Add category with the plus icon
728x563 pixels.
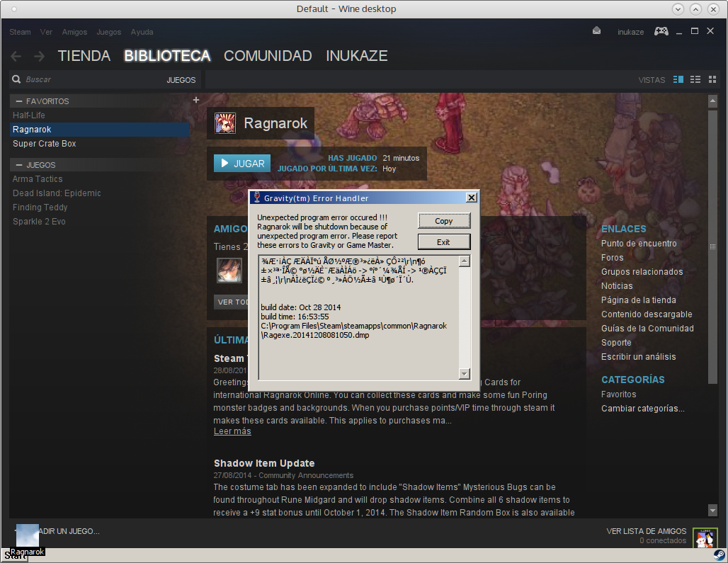pos(196,100)
